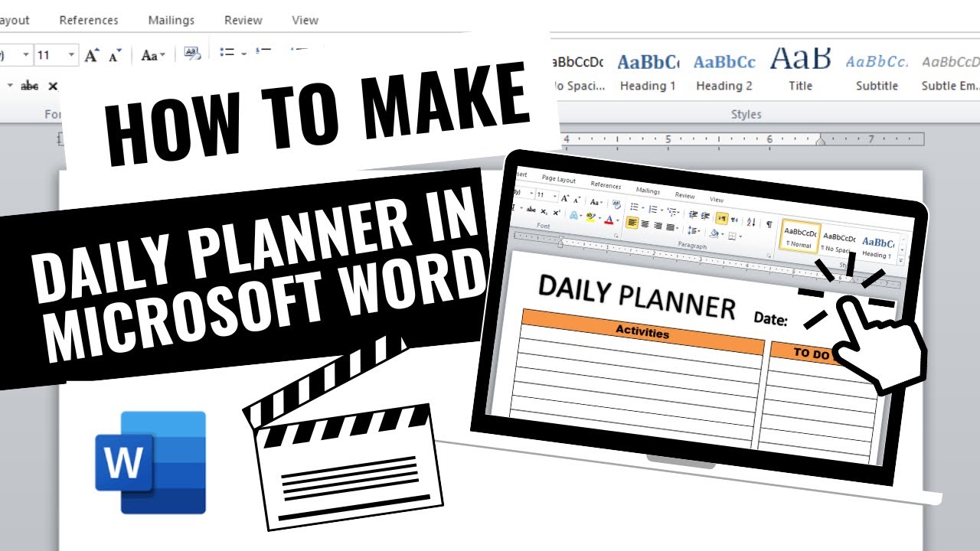The image size is (980, 551).
Task: Apply Heading 2 style in background Styles gallery
Action: [x=724, y=72]
